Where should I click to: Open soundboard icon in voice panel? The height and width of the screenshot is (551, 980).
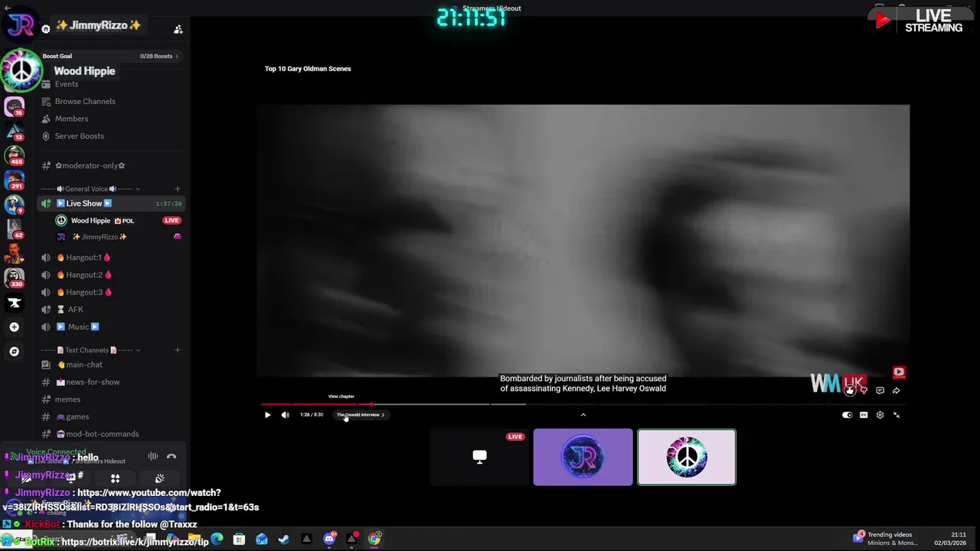point(159,478)
